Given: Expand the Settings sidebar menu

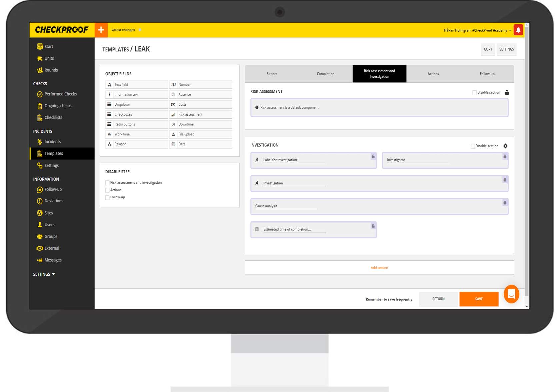Looking at the screenshot, I should click(44, 274).
